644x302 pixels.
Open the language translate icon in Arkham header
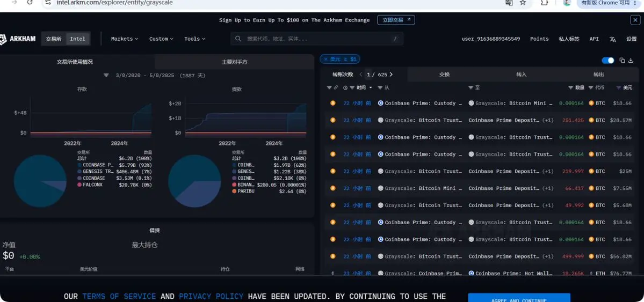(613, 39)
